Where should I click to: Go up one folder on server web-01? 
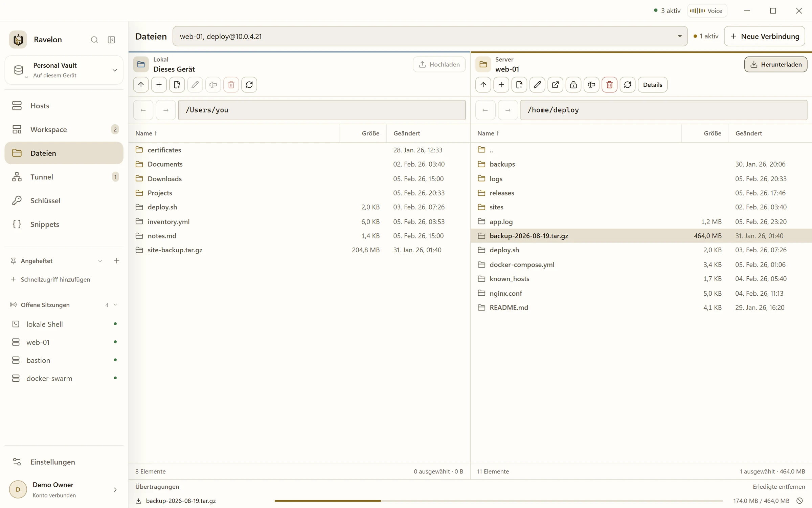pyautogui.click(x=483, y=85)
